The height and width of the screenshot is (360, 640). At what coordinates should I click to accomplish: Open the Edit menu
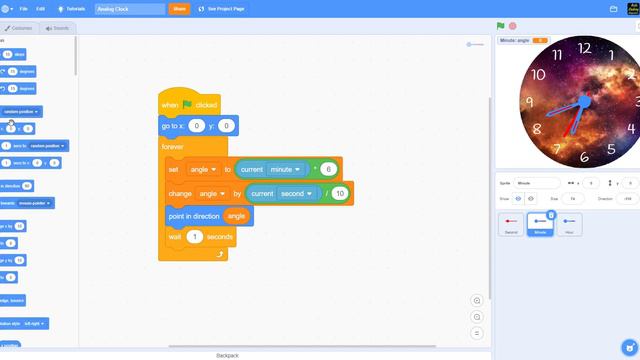40,9
